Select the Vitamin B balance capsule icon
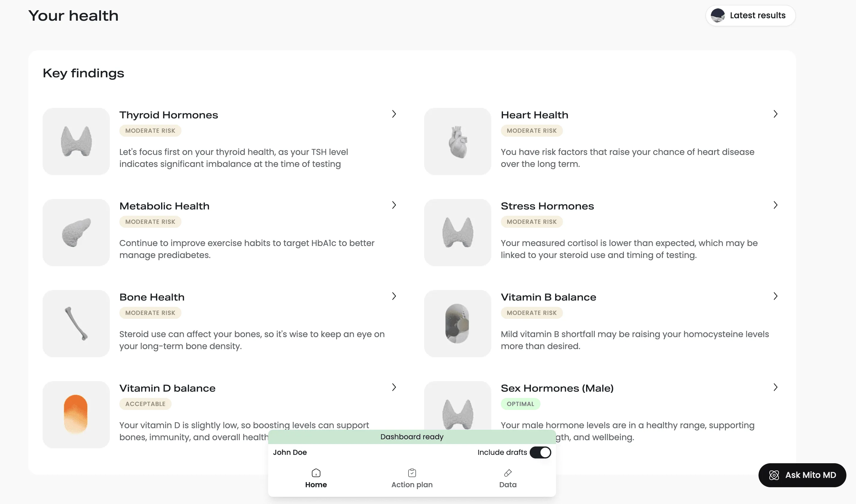 coord(457,324)
